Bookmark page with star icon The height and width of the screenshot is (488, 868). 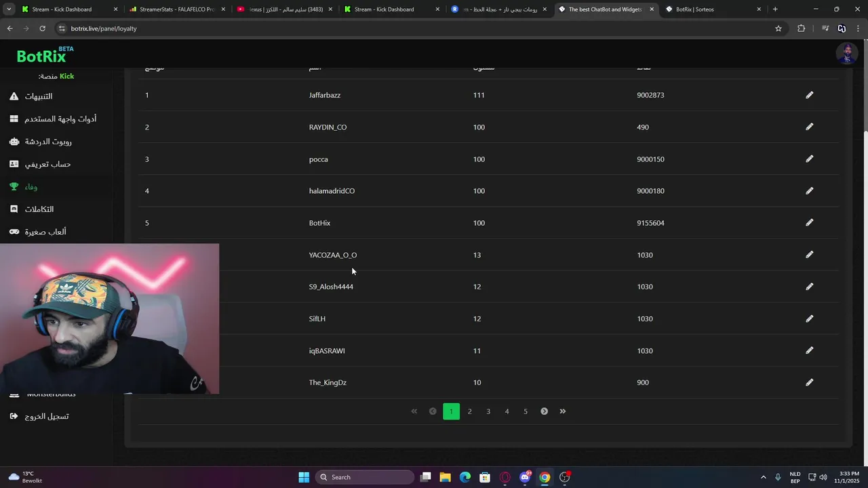tap(778, 28)
